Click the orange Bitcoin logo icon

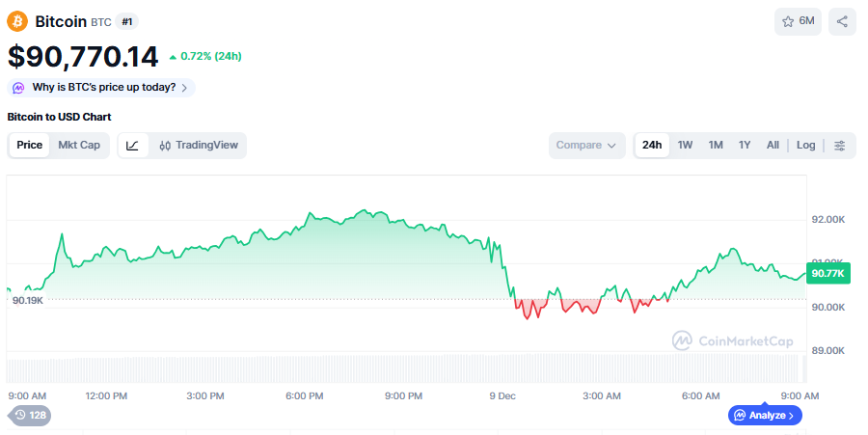(x=18, y=21)
